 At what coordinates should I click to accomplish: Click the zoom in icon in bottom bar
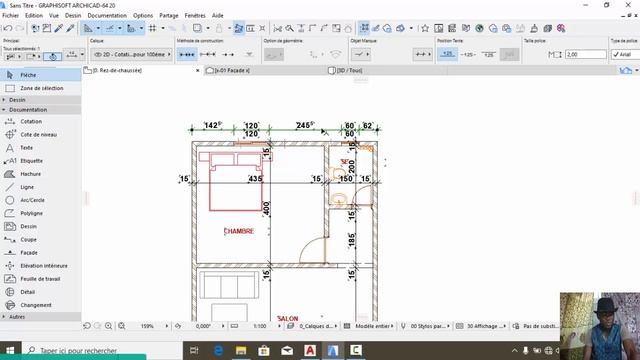[x=109, y=326]
